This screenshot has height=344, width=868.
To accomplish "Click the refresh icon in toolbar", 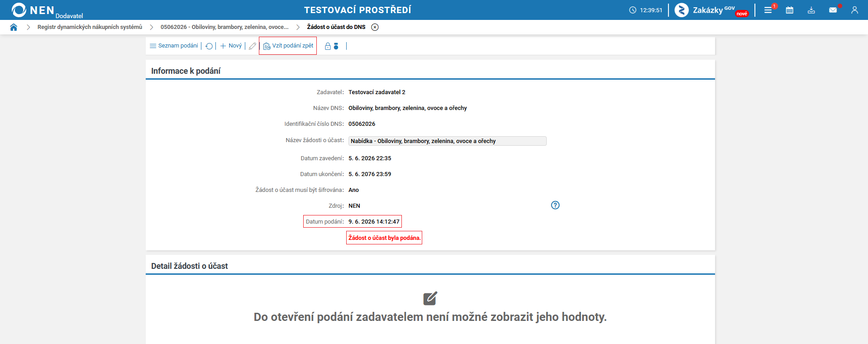I will 209,46.
